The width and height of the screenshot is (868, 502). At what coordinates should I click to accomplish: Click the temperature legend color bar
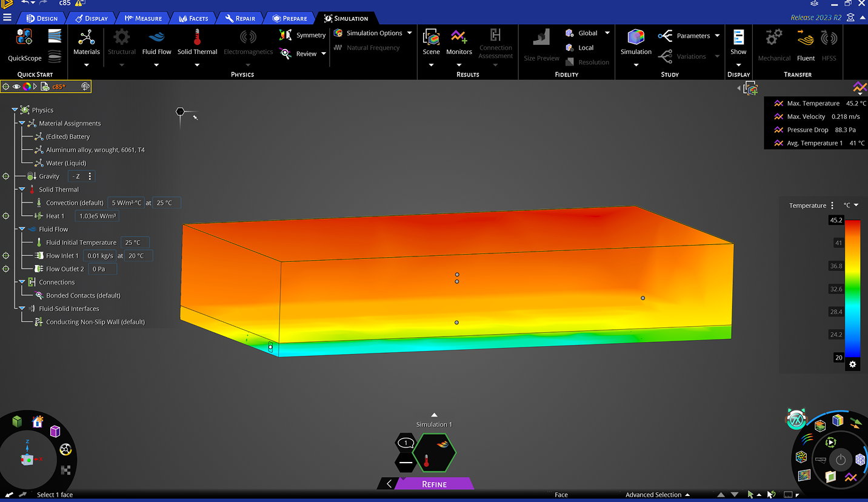pos(852,288)
